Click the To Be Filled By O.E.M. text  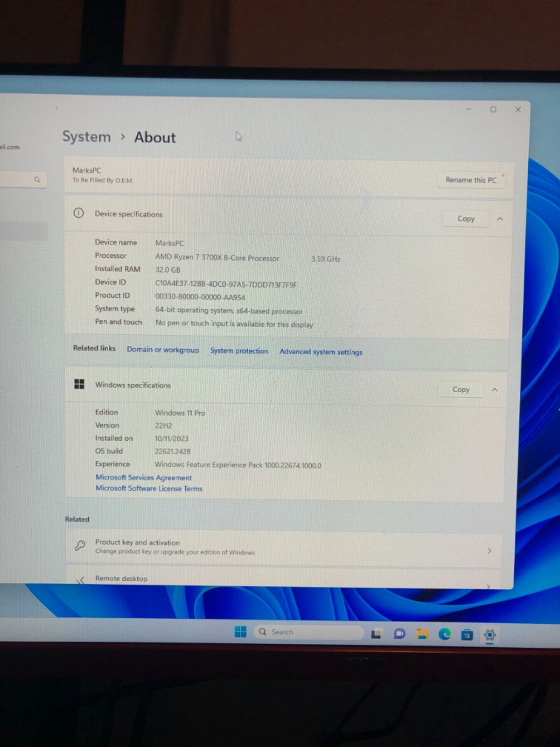point(103,180)
